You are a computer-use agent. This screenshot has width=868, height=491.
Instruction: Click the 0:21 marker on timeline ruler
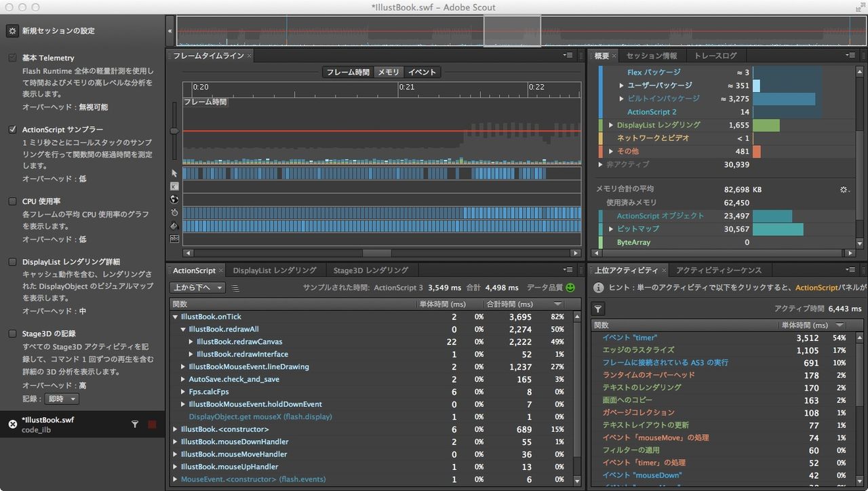click(x=406, y=87)
